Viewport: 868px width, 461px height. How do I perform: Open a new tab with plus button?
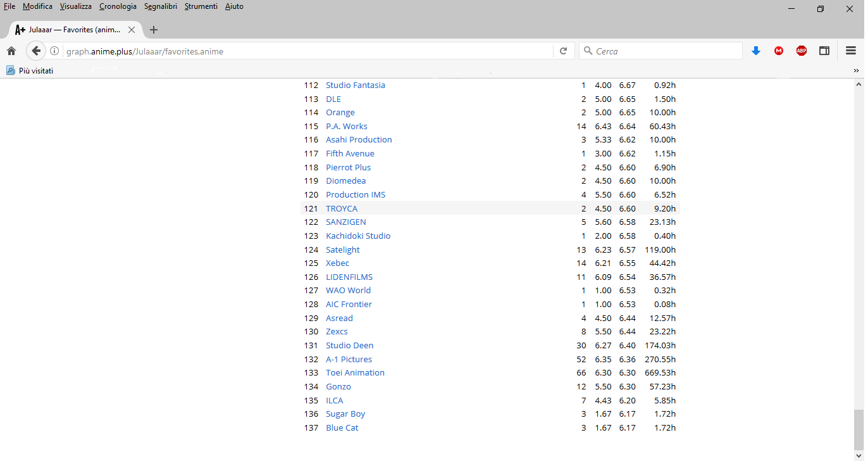pos(154,30)
